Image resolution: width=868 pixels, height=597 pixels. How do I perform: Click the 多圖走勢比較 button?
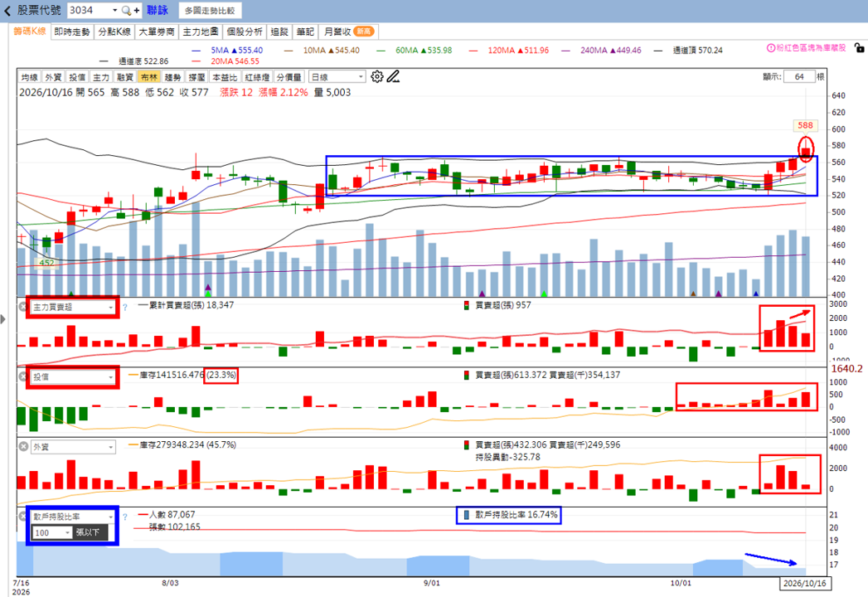pyautogui.click(x=210, y=11)
